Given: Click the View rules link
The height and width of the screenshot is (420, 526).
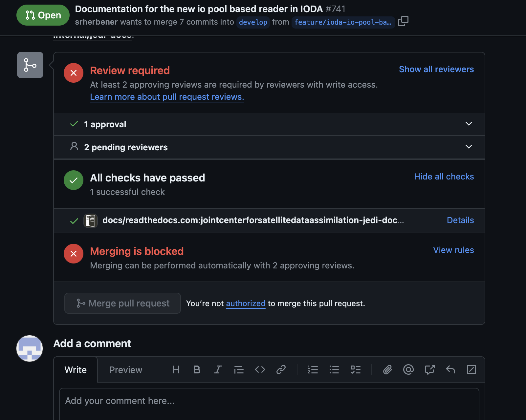Looking at the screenshot, I should pos(453,250).
